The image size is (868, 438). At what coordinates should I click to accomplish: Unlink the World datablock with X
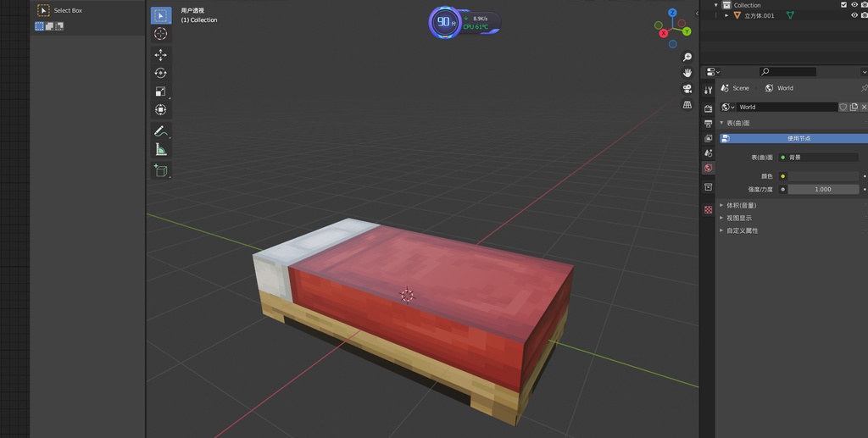(864, 107)
